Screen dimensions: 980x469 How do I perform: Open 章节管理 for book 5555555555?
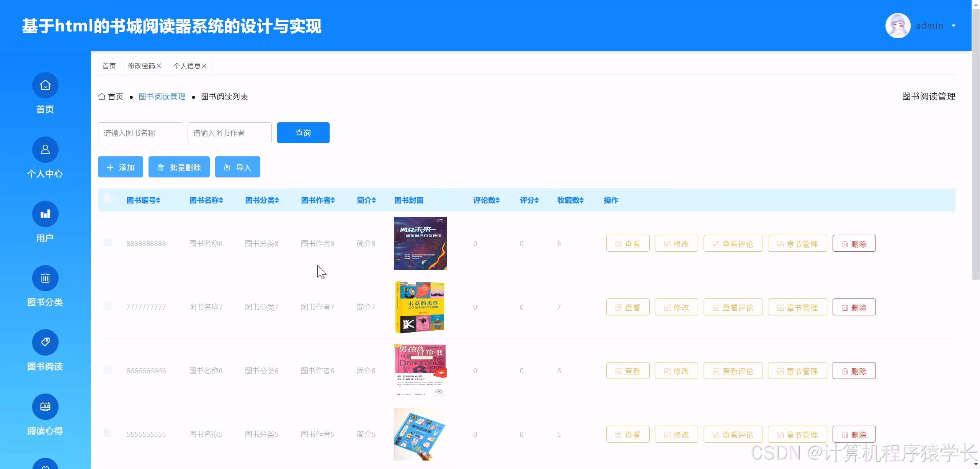click(797, 435)
